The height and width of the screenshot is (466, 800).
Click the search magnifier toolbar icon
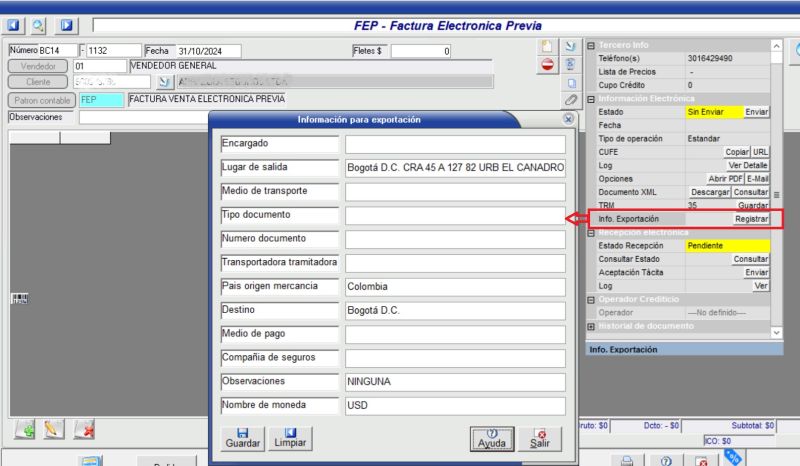38,23
